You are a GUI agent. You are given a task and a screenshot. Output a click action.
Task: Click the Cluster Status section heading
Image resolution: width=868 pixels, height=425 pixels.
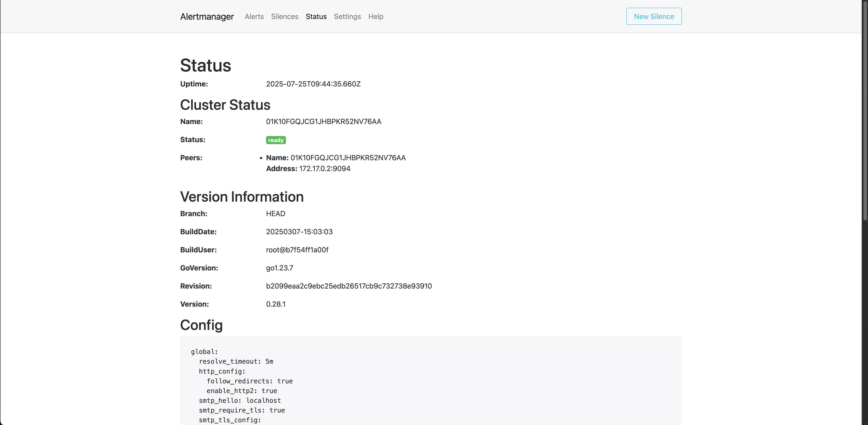(225, 105)
